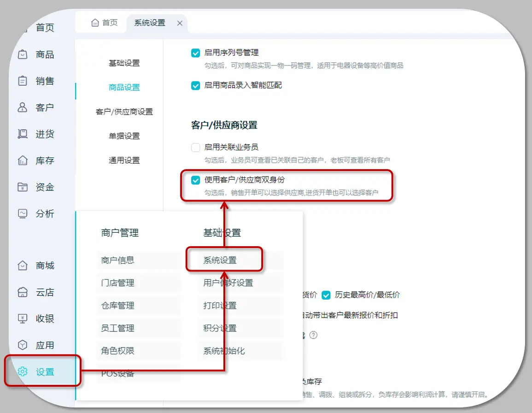The width and height of the screenshot is (532, 413).
Task: Open 积分设置 in settings flyout
Action: click(x=241, y=328)
